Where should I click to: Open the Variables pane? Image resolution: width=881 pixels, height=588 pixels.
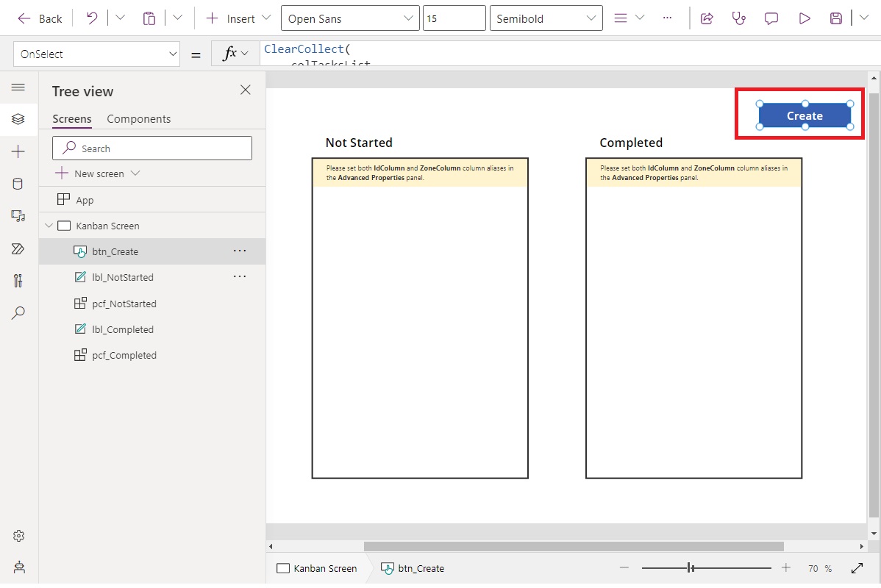[x=18, y=281]
